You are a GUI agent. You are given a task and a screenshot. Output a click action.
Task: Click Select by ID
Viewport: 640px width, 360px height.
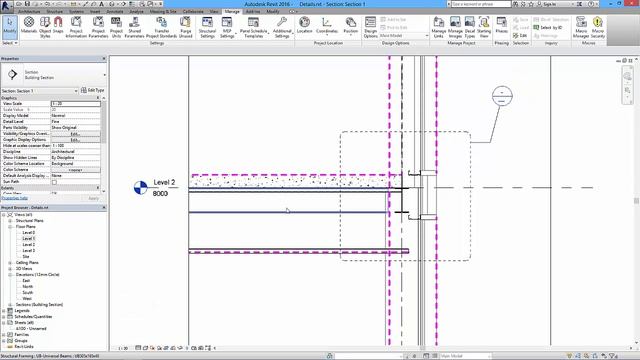point(547,27)
